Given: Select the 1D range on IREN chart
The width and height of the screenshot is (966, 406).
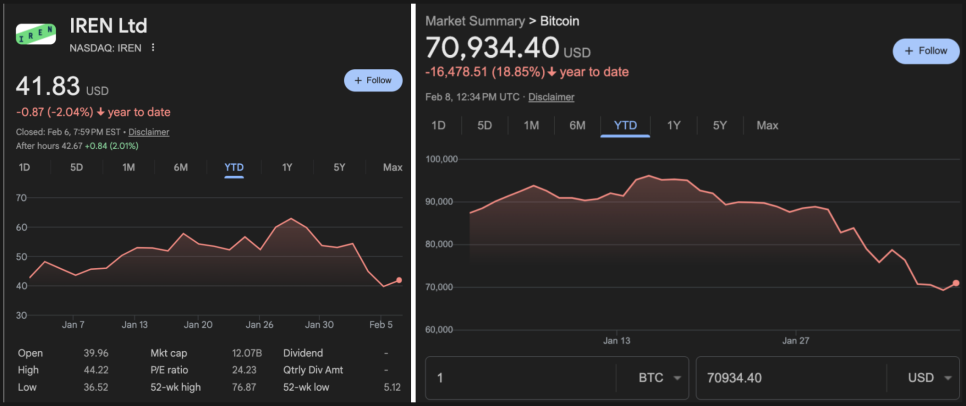Looking at the screenshot, I should (x=24, y=167).
